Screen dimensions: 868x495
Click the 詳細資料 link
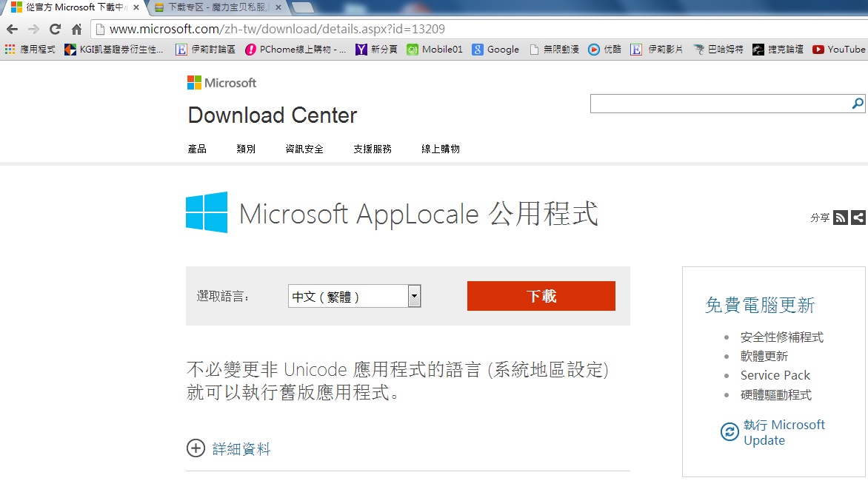click(241, 448)
